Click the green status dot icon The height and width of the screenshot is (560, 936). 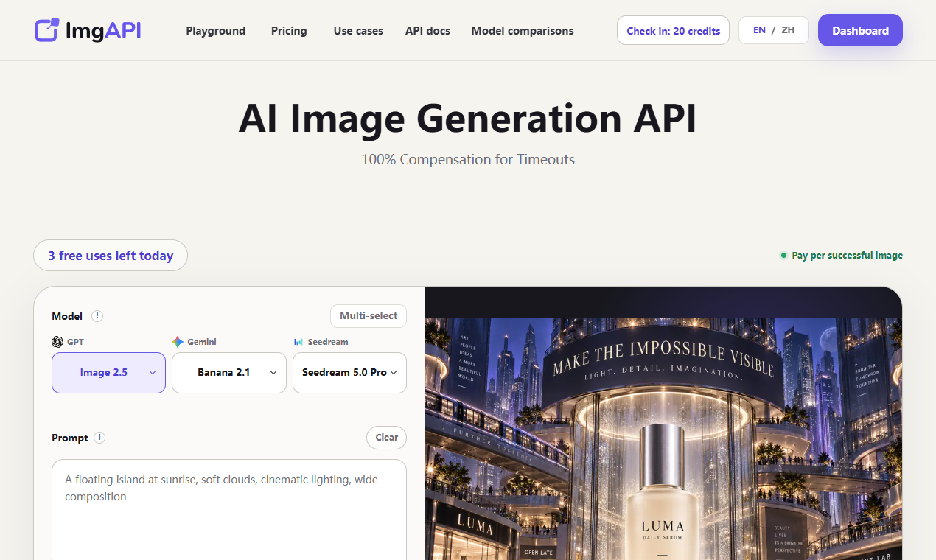783,256
